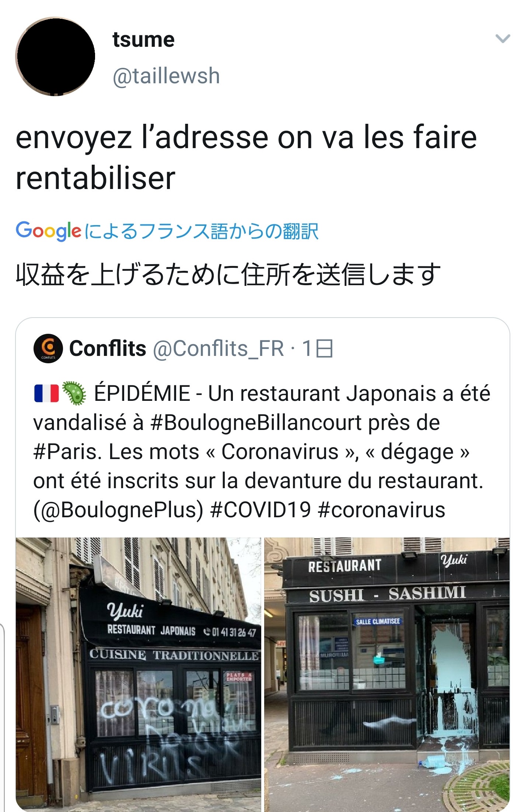
Task: Open the #coronavirus hashtag
Action: point(381,510)
